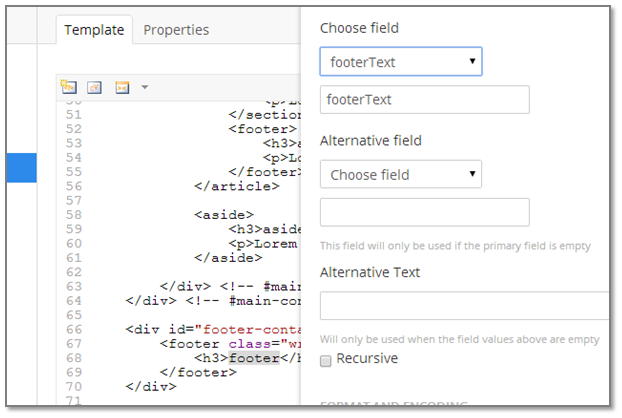The image size is (622, 418).
Task: Click the '</article>' tag on line 56
Action: click(x=237, y=186)
